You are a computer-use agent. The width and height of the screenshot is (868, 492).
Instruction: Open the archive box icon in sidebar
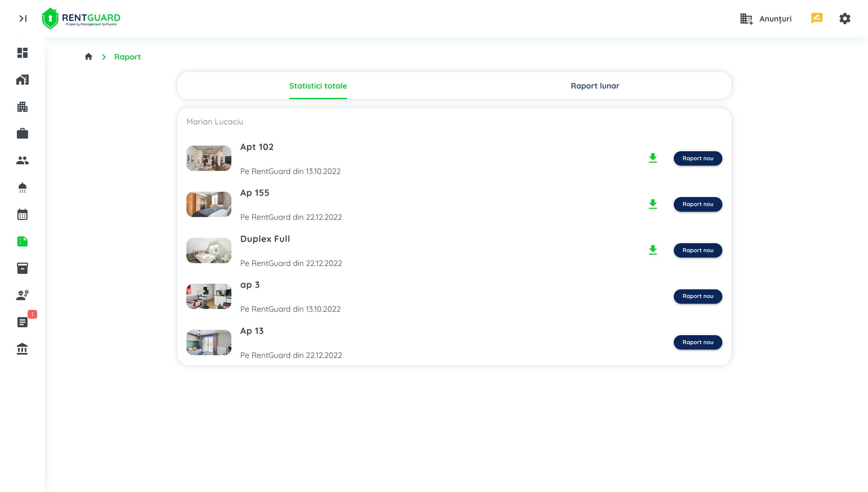click(22, 268)
